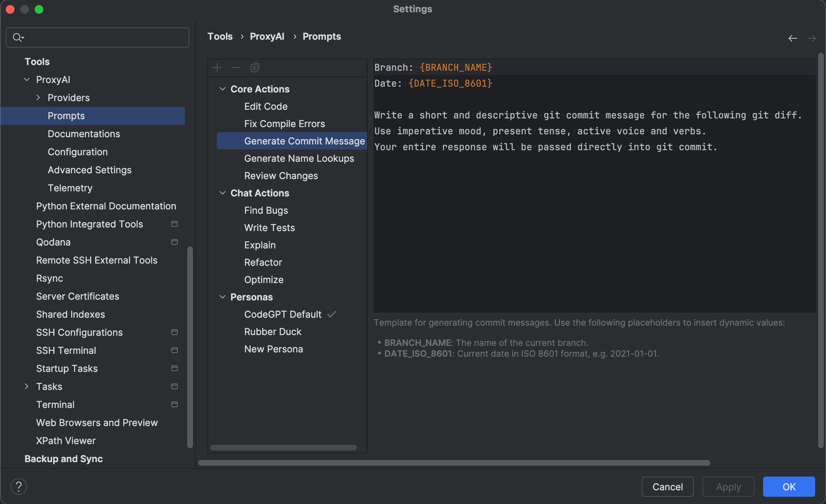
Task: Cancel the Settings dialog
Action: pyautogui.click(x=667, y=486)
